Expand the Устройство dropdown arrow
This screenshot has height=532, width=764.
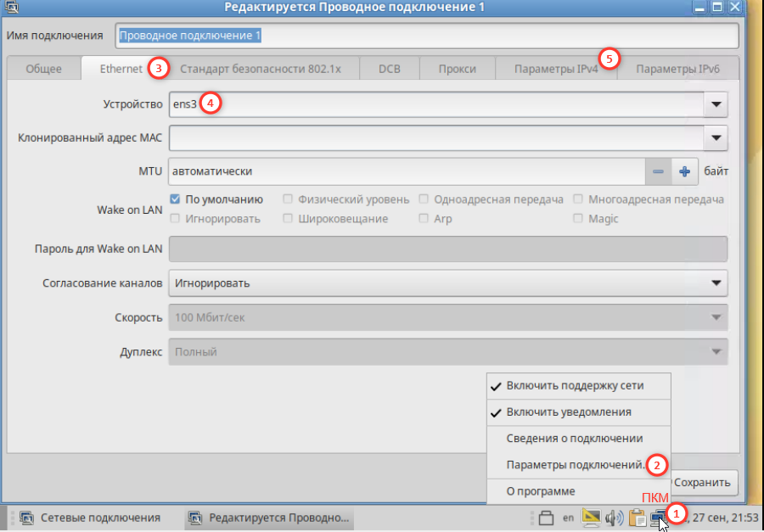pyautogui.click(x=716, y=104)
